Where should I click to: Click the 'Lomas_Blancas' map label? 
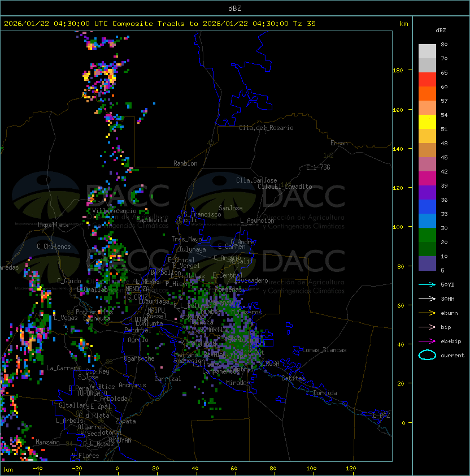[x=324, y=350]
